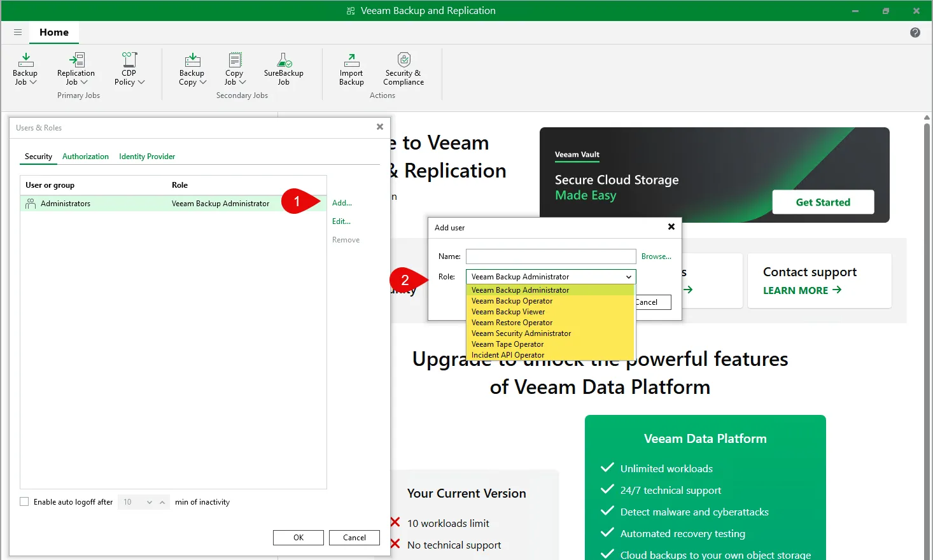
Task: Open the Identity Provider tab
Action: 147,157
